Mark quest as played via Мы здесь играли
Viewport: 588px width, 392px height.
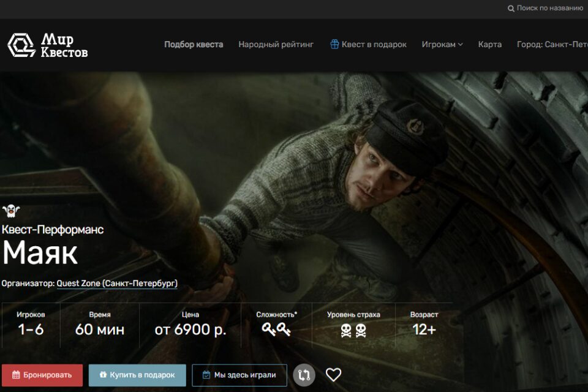[x=239, y=375]
